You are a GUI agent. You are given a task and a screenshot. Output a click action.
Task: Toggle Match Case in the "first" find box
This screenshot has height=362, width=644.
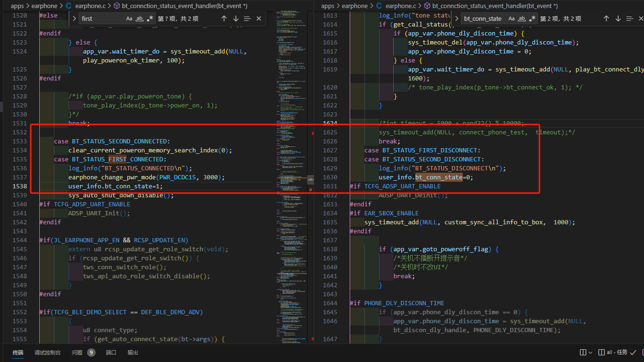[x=129, y=18]
